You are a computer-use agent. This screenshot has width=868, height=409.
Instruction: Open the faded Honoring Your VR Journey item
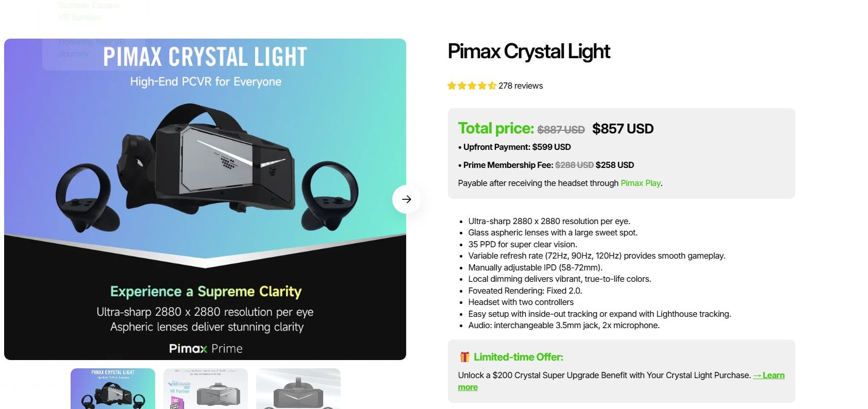tap(91, 48)
